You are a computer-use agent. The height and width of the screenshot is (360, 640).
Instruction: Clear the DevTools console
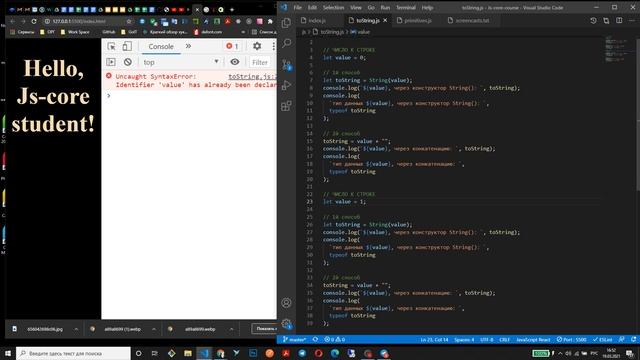click(x=128, y=62)
